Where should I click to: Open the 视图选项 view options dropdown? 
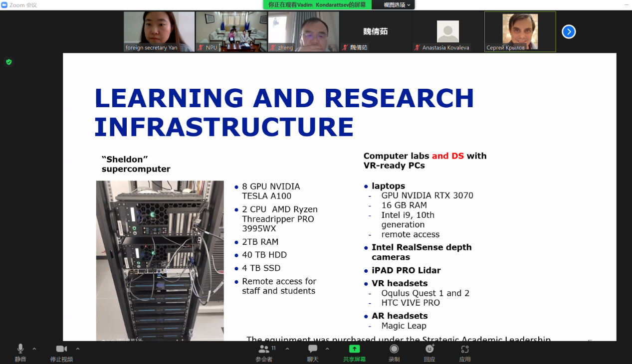point(397,5)
